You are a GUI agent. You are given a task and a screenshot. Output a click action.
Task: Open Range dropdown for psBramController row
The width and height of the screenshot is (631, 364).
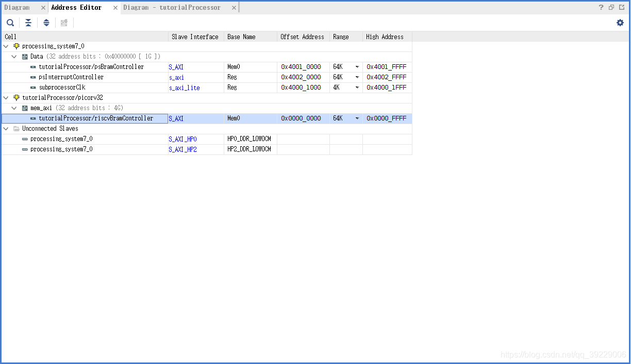(357, 67)
